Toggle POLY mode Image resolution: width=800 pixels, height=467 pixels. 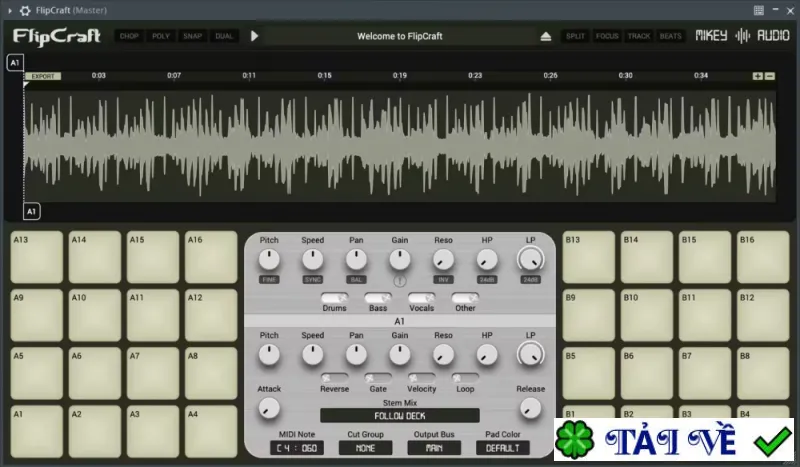(x=161, y=36)
